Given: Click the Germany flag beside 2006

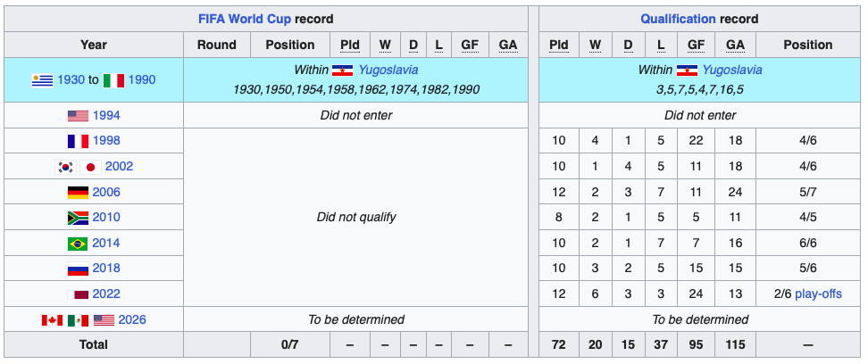Looking at the screenshot, I should [78, 193].
